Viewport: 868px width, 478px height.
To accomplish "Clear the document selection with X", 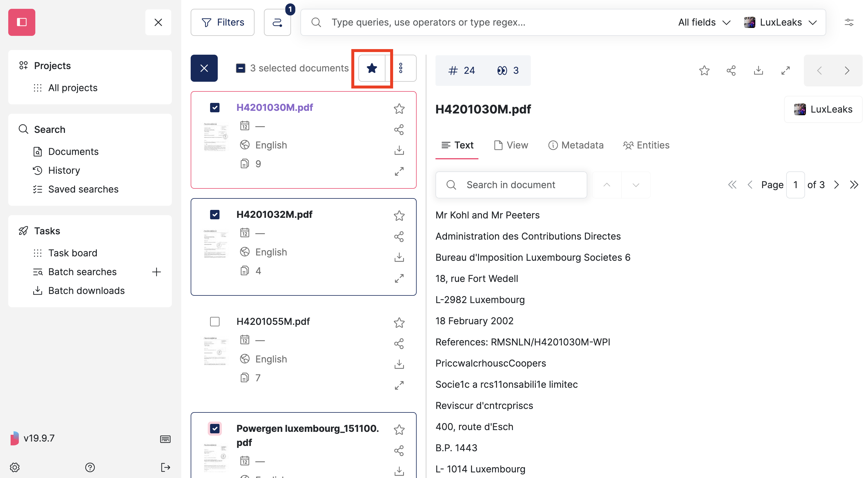I will point(204,68).
